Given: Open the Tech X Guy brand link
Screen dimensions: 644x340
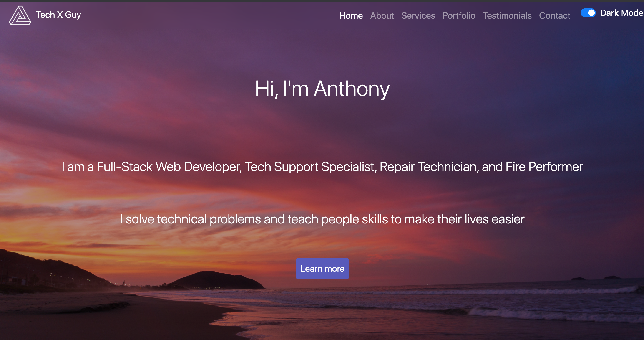Looking at the screenshot, I should pyautogui.click(x=58, y=15).
